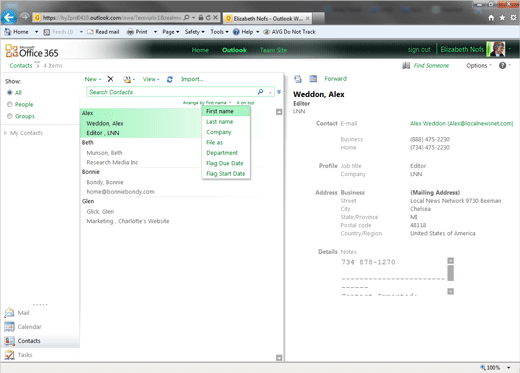This screenshot has height=373, width=520.
Task: Choose Department sort option
Action: tap(226, 153)
